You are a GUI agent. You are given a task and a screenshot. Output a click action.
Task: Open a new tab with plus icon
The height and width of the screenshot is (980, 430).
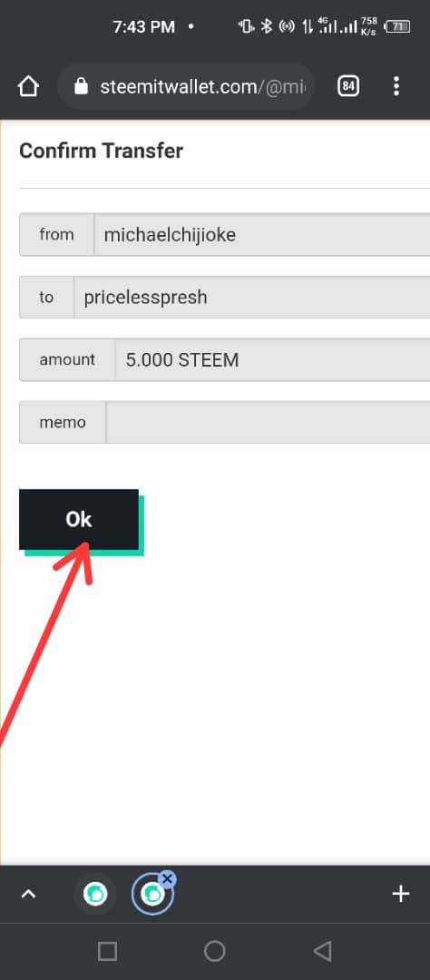(400, 895)
